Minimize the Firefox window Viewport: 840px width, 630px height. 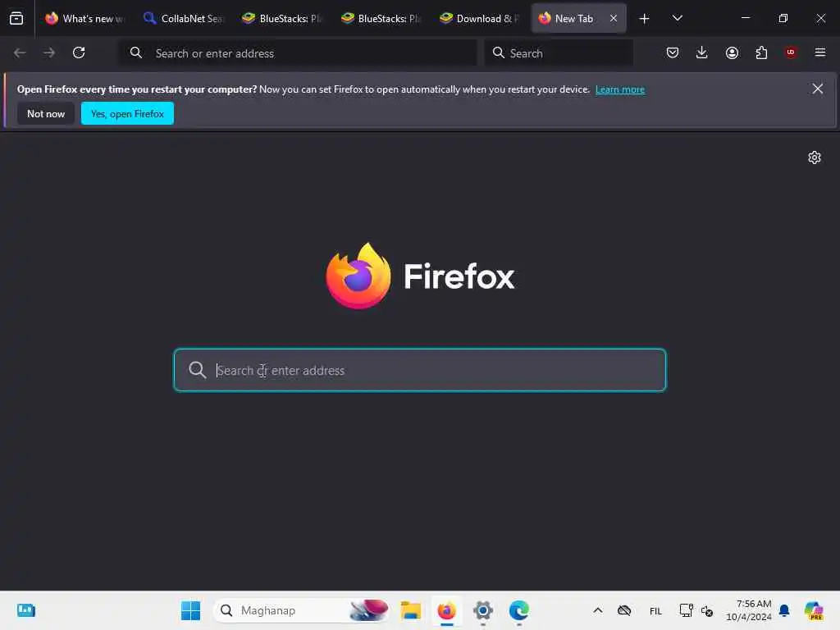pyautogui.click(x=745, y=18)
